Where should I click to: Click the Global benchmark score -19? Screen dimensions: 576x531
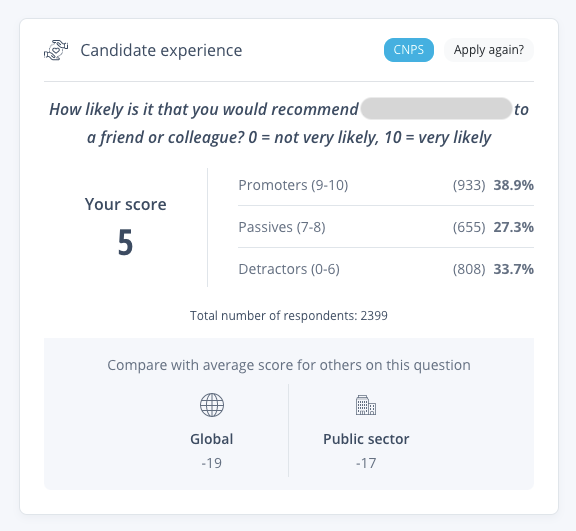tap(212, 463)
